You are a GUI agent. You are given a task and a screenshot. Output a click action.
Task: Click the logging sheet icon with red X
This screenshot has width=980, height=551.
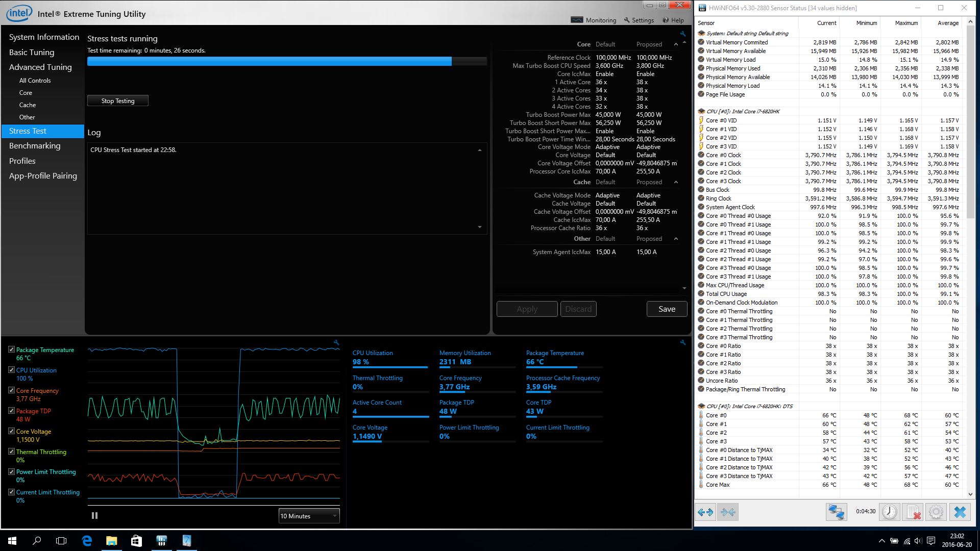coord(913,512)
